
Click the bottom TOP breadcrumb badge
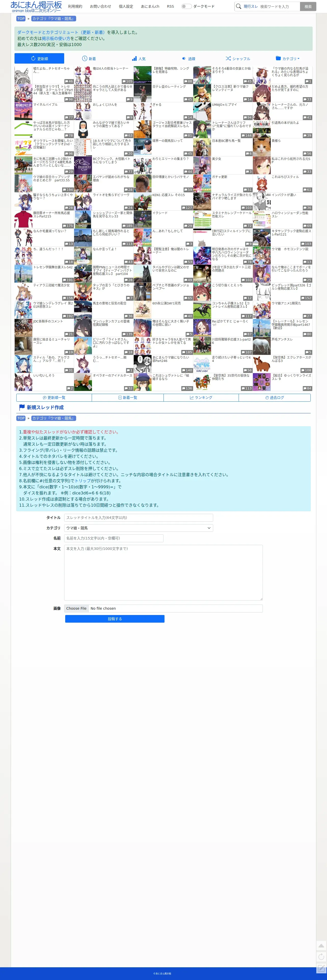point(21,418)
